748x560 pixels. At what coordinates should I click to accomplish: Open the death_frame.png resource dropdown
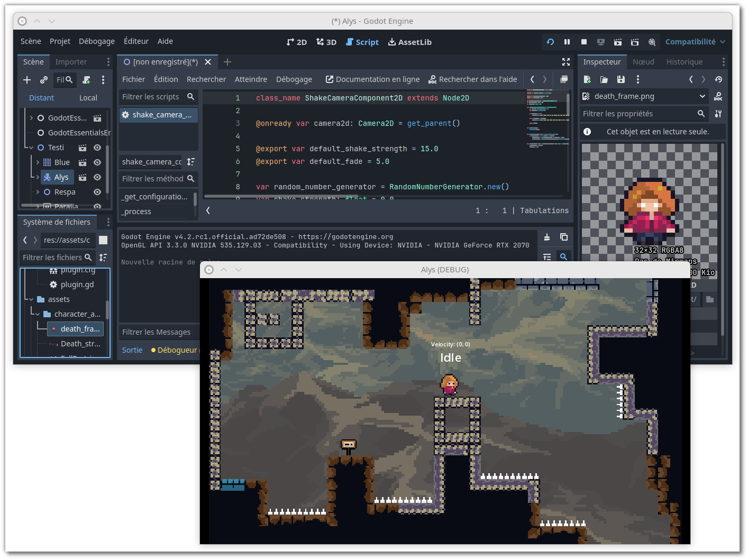point(703,96)
